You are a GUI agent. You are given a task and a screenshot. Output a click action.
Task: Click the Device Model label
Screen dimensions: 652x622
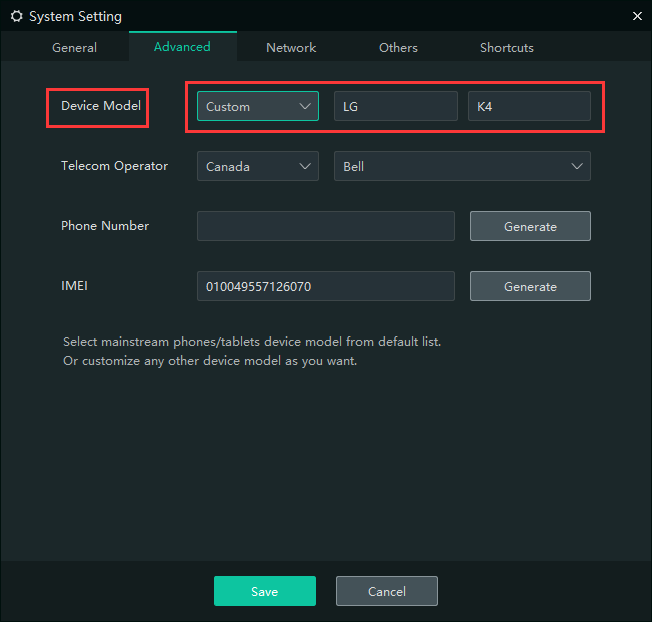click(101, 106)
